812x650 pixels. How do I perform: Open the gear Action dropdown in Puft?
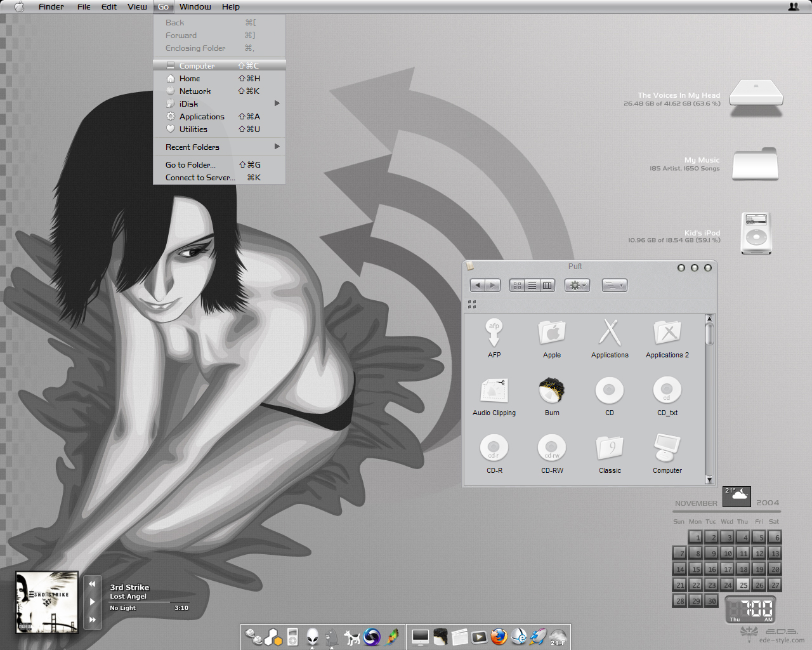tap(577, 286)
